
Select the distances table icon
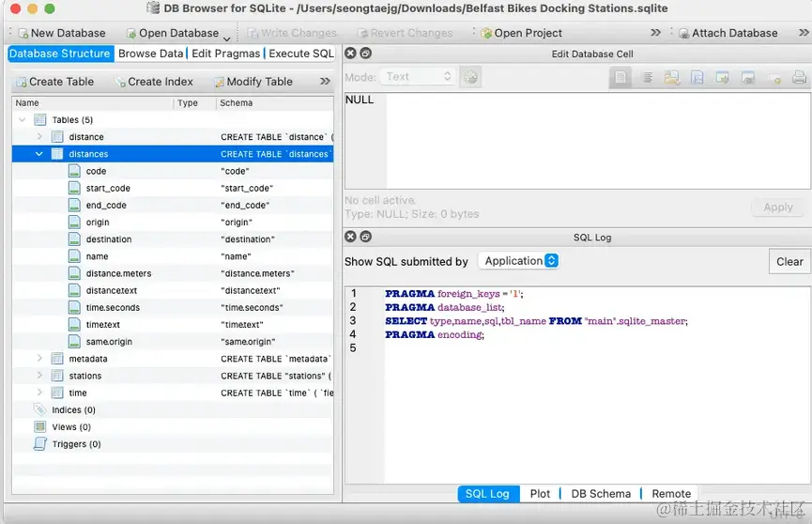pyautogui.click(x=57, y=154)
